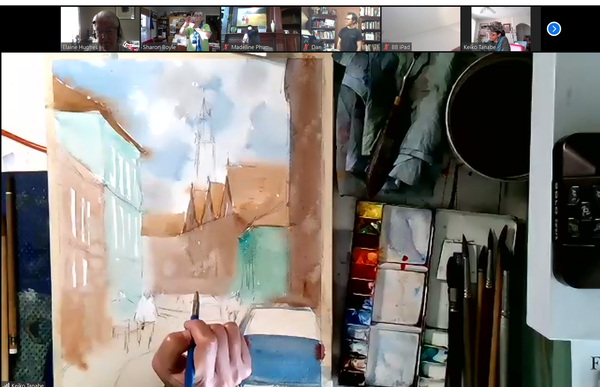Select Elaine Hughes video thumbnail
Screen dimensions: 600x387
click(100, 29)
